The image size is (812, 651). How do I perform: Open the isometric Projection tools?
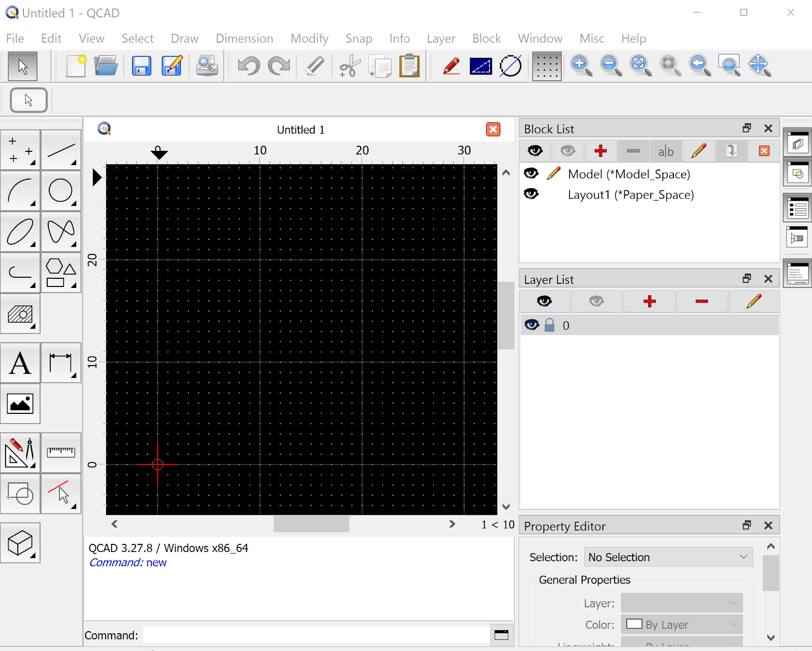20,543
